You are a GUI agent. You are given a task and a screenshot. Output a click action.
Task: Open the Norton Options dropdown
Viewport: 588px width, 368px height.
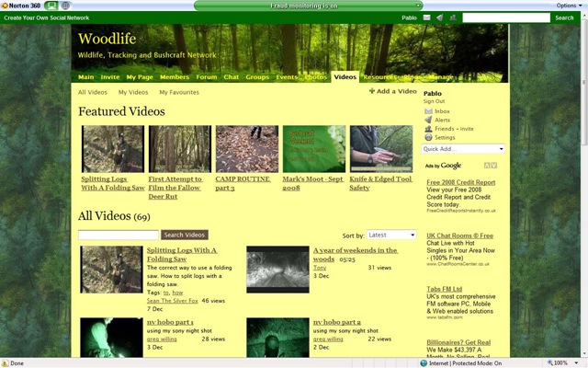click(569, 6)
